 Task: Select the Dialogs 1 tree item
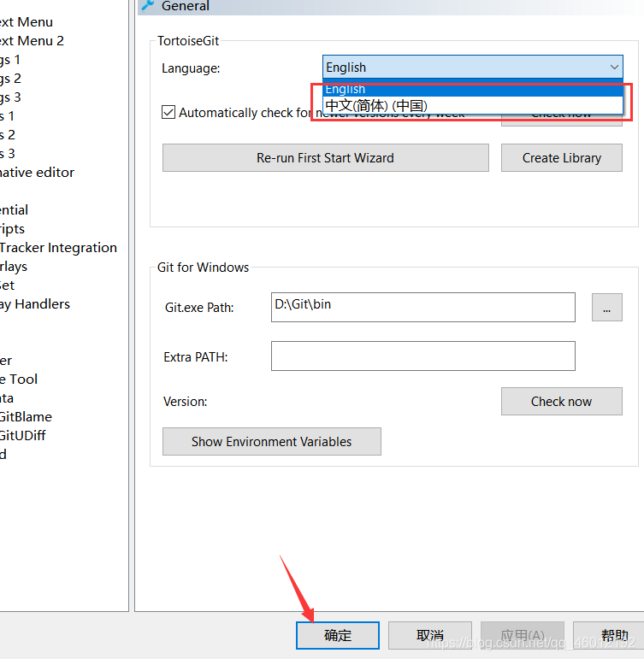[10, 60]
